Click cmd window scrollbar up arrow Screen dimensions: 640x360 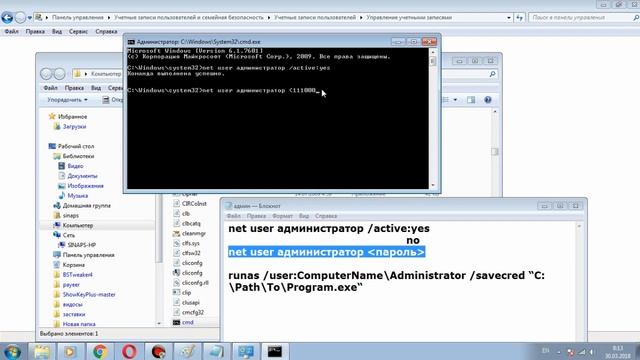point(433,52)
